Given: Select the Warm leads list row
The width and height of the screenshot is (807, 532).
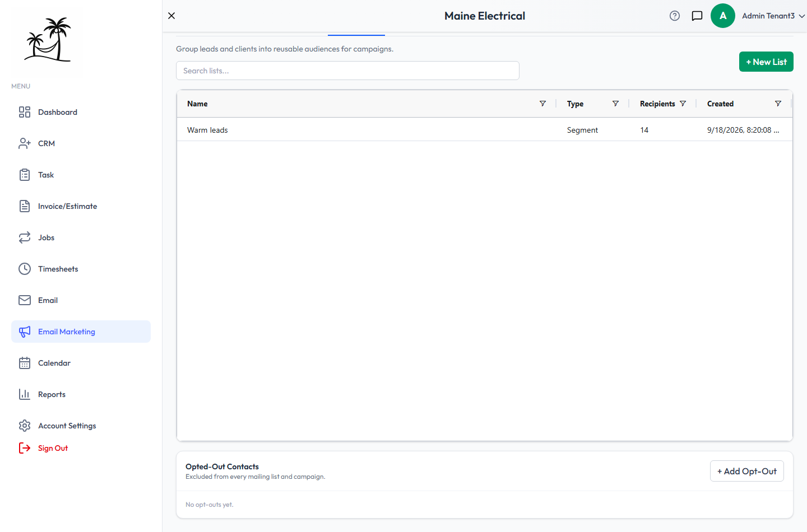Looking at the screenshot, I should tap(485, 130).
